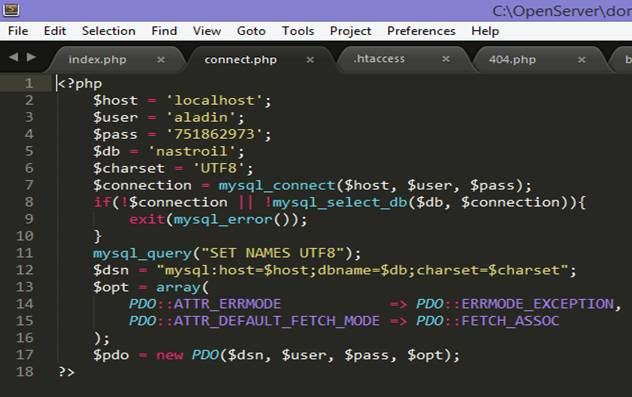The width and height of the screenshot is (632, 397).
Task: Open the View menu
Action: click(206, 31)
